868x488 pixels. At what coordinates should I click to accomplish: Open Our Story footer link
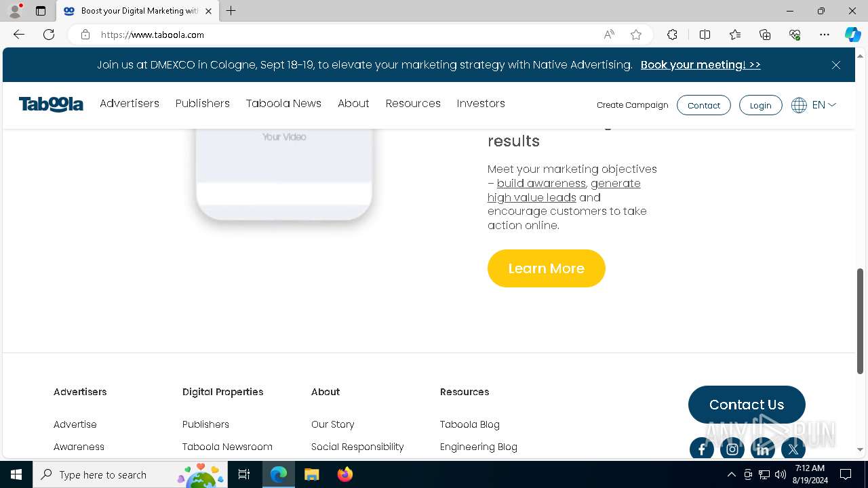point(332,424)
